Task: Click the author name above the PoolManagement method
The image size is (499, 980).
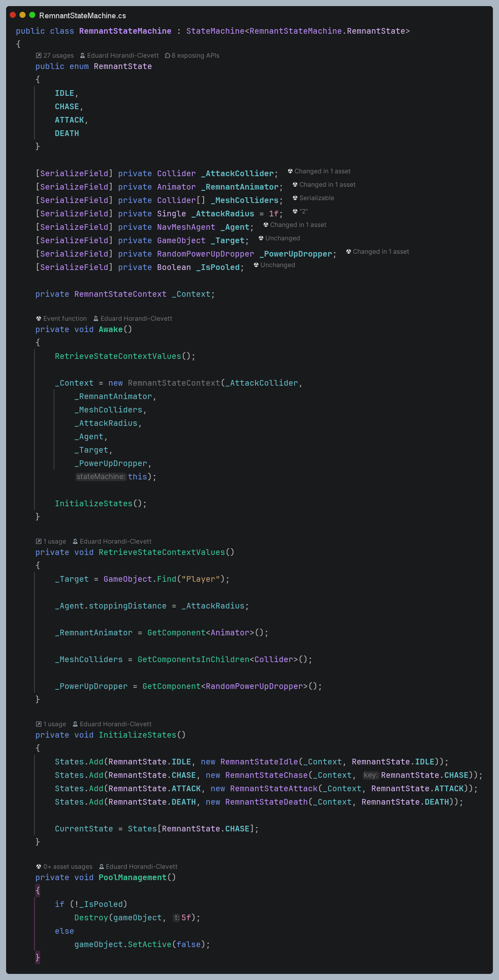Action: pyautogui.click(x=142, y=867)
